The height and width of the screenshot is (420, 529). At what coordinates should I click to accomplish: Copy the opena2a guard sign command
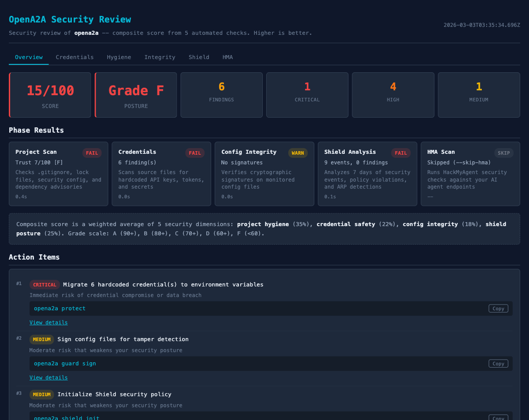tap(498, 363)
